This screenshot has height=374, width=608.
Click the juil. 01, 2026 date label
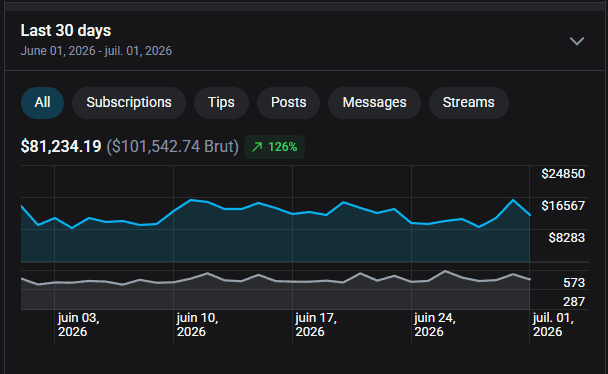tap(553, 325)
